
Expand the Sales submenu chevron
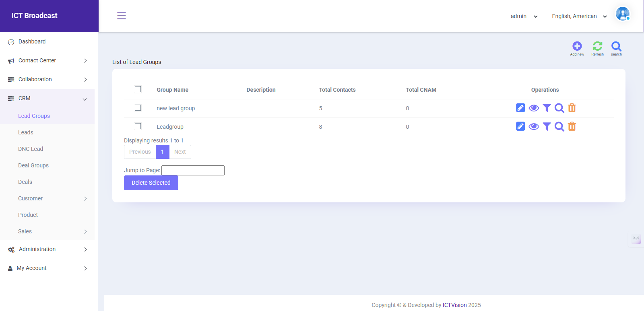(x=85, y=232)
